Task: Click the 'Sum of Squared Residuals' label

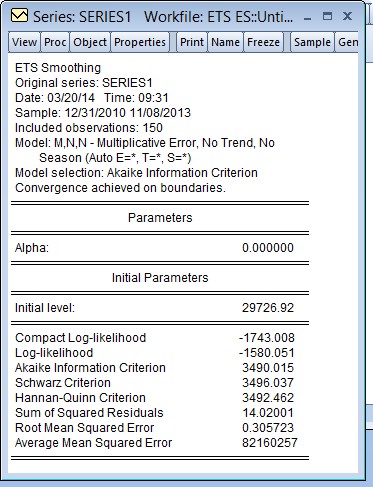Action: 89,413
